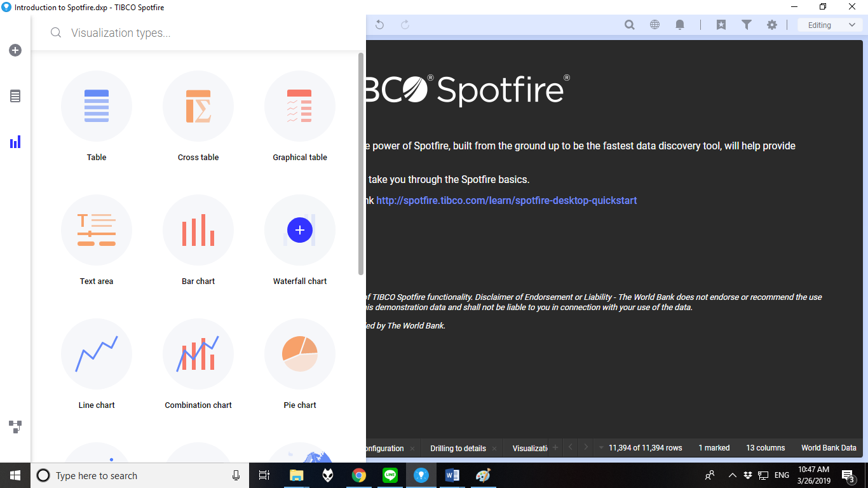Choose the Cross table visualization

198,106
